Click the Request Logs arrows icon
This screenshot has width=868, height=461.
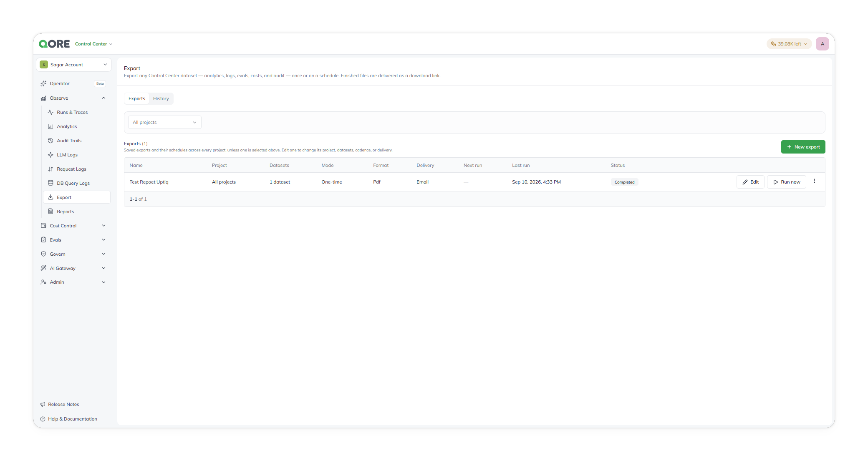pyautogui.click(x=50, y=169)
